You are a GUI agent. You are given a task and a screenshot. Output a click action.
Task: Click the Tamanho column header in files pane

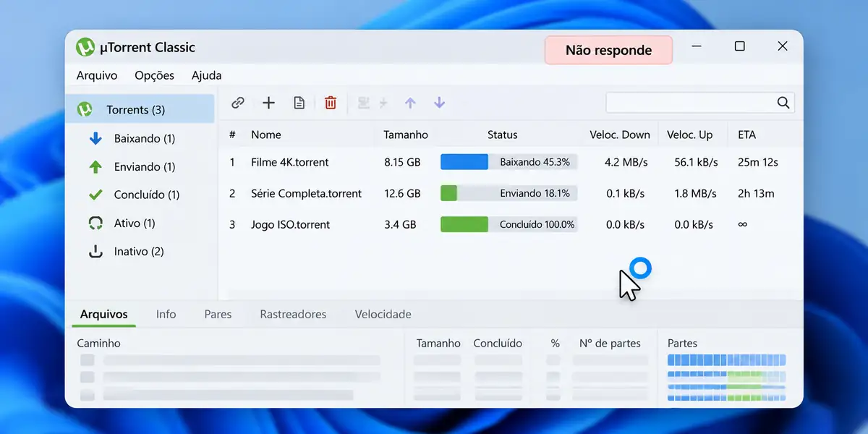point(438,343)
